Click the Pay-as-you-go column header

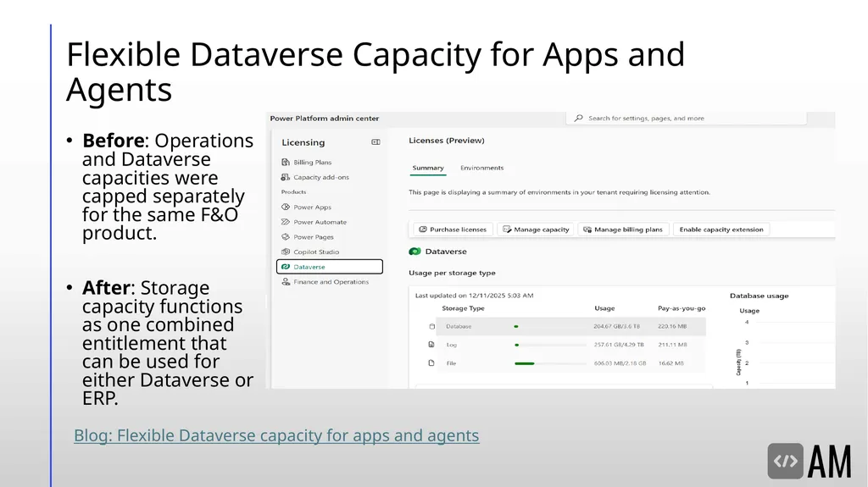coord(682,308)
